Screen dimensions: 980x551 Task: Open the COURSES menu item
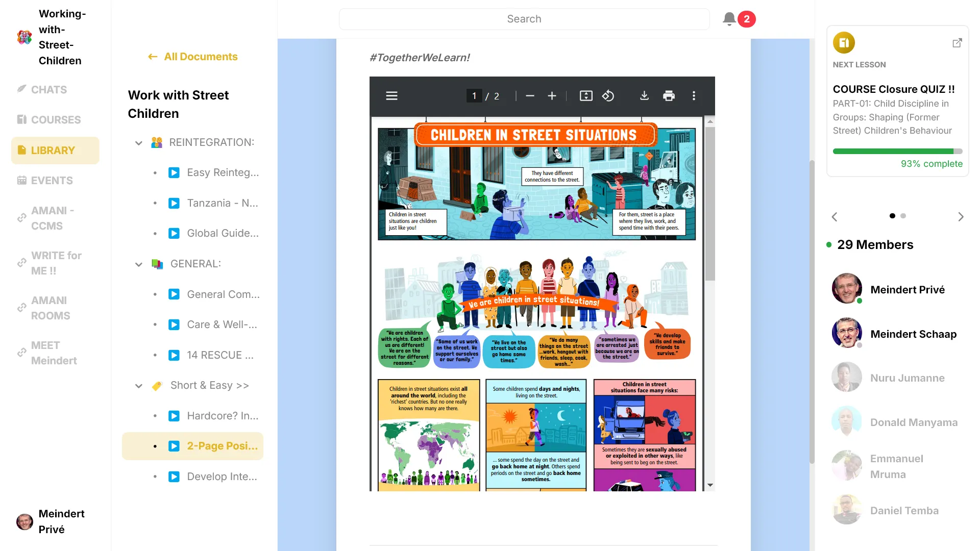(x=56, y=120)
